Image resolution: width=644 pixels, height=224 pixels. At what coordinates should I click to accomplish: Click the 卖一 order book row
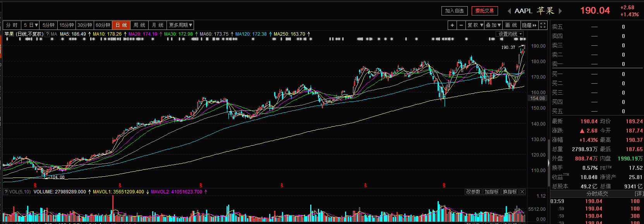597,64
